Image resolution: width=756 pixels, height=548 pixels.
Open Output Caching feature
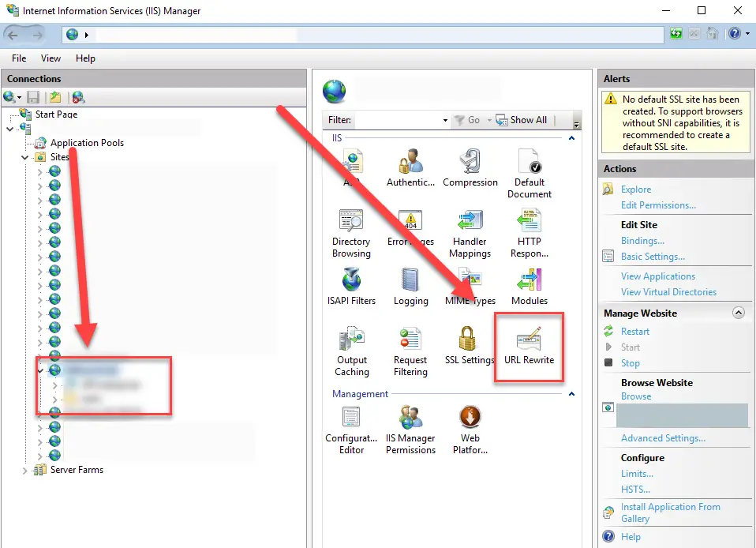click(351, 351)
